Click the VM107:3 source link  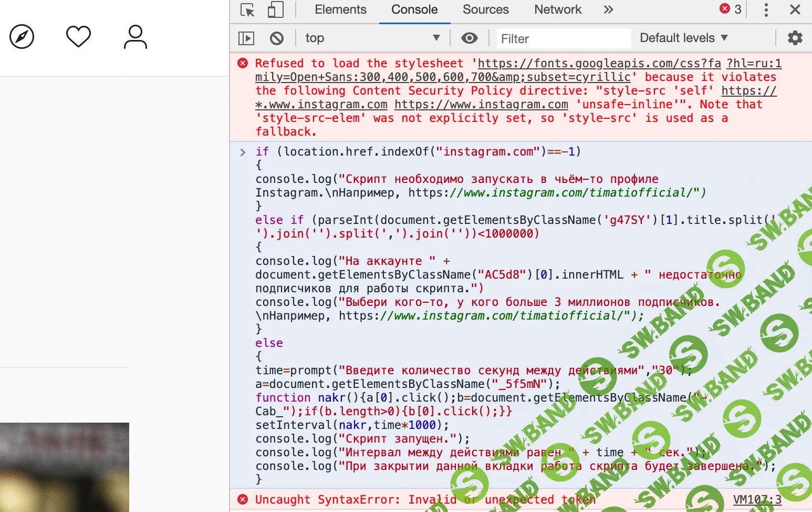757,499
